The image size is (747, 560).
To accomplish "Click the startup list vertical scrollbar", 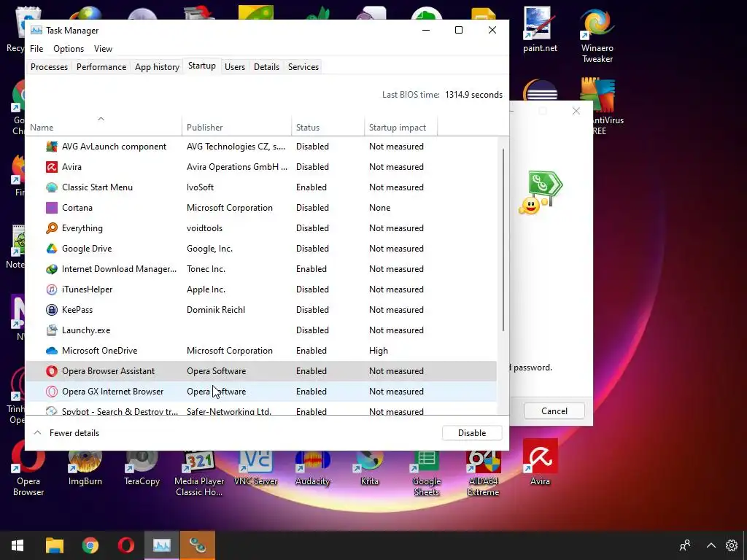I will 503,239.
